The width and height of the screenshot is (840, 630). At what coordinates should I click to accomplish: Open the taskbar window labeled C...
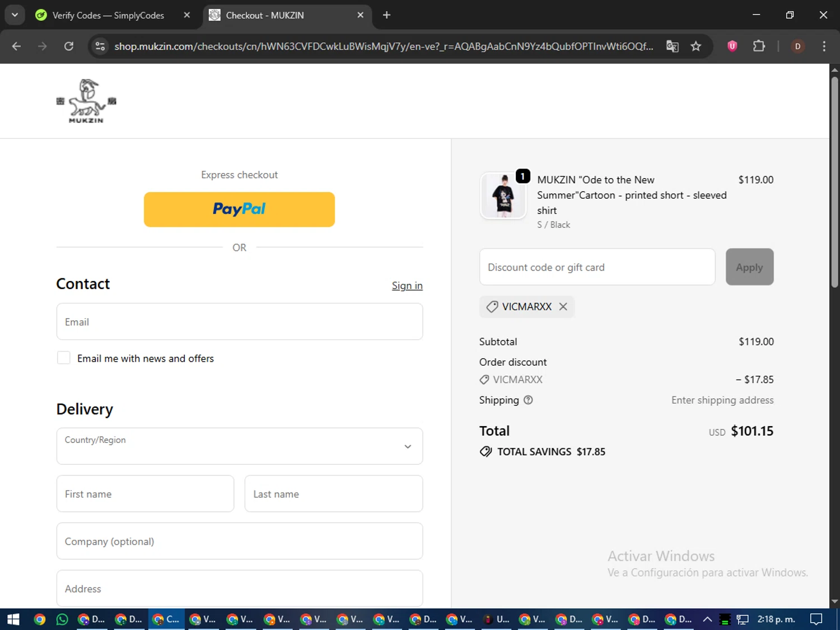coord(166,619)
